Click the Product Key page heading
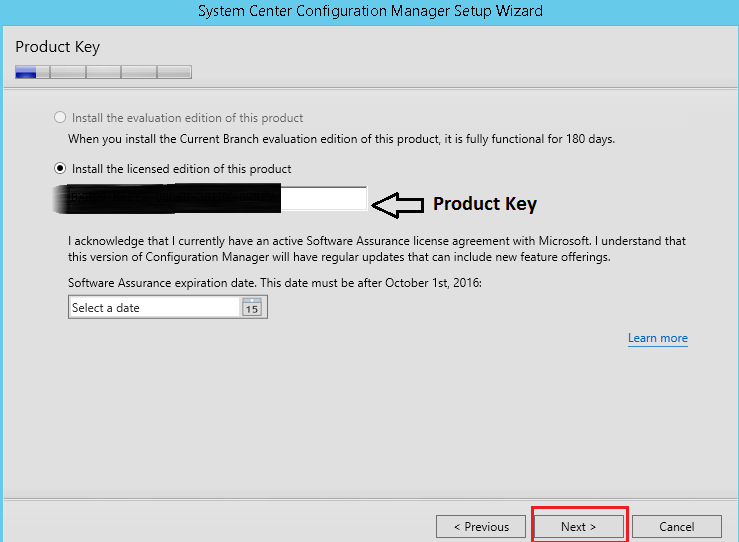This screenshot has height=542, width=739. tap(58, 47)
